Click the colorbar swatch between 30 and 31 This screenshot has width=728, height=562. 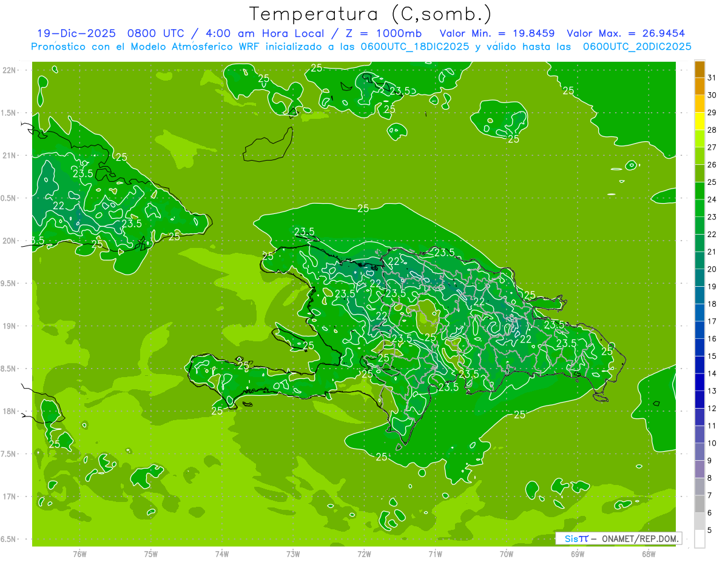pos(699,87)
